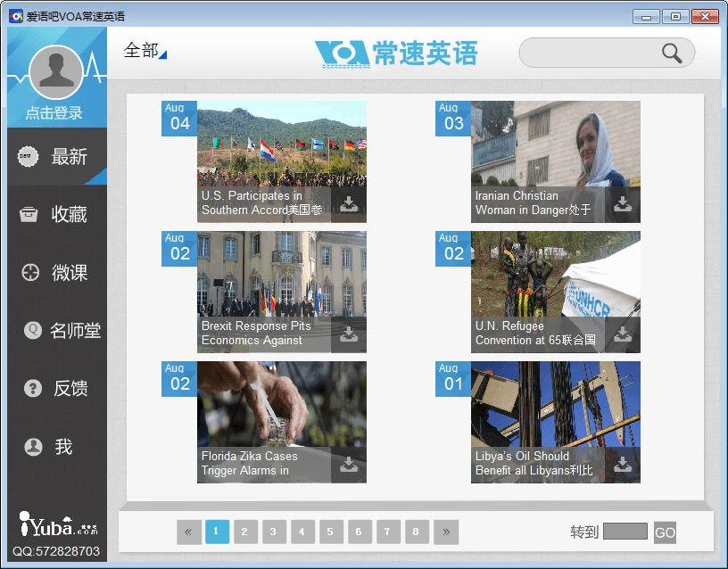Open the 反馈 feedback section
Viewport: 728px width, 569px height.
pos(57,389)
